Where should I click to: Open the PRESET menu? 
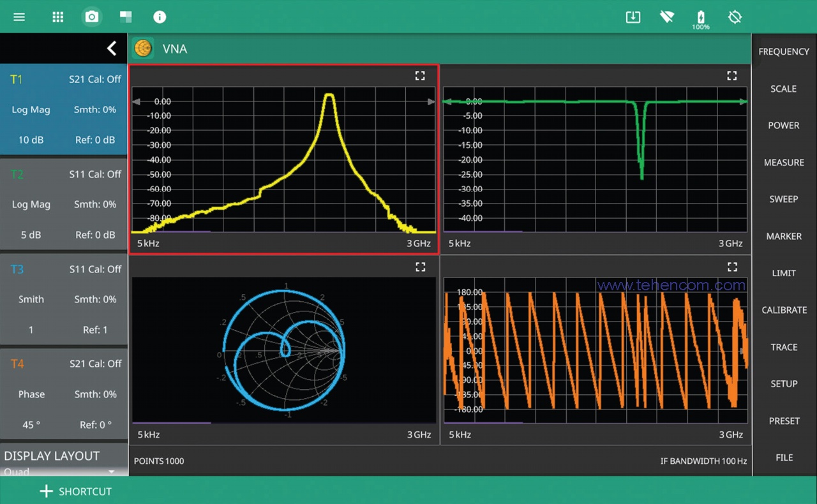point(784,420)
